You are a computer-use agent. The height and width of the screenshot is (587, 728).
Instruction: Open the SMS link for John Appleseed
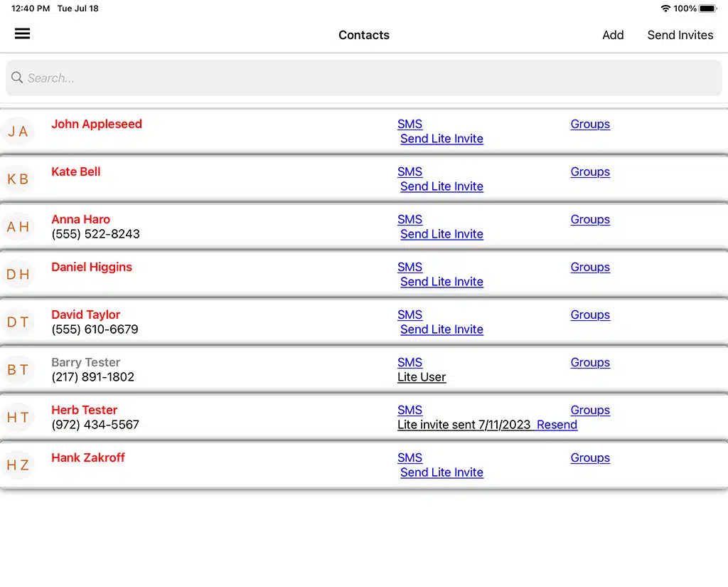pos(409,124)
